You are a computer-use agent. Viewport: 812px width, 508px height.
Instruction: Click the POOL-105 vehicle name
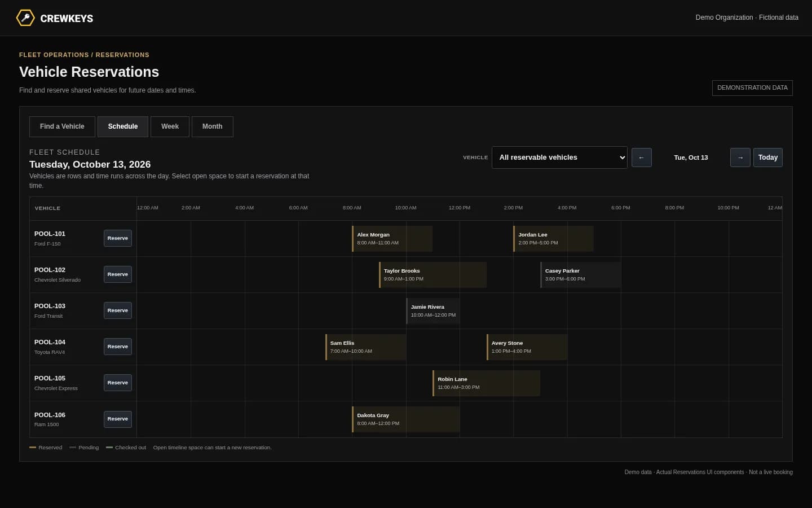(x=50, y=378)
